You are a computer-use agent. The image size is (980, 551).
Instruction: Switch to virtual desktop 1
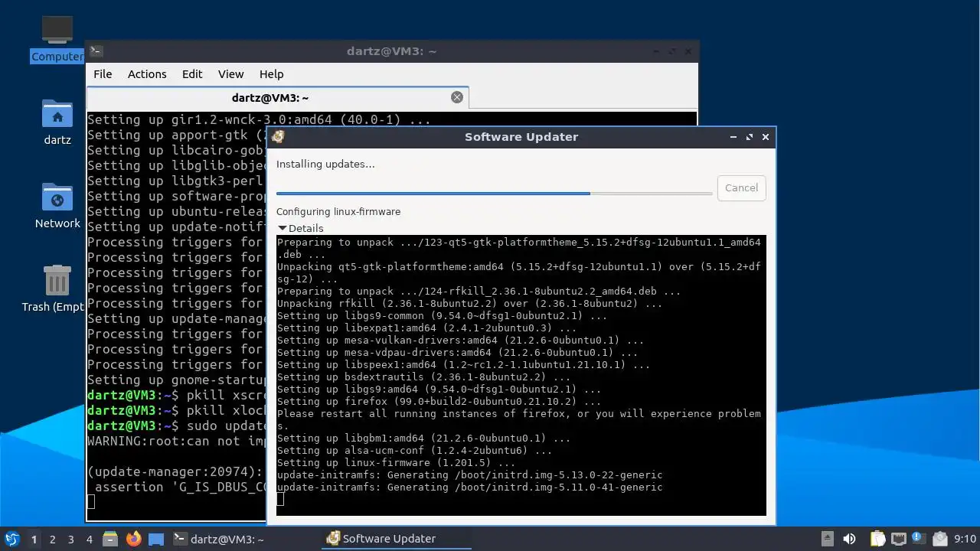pyautogui.click(x=34, y=539)
